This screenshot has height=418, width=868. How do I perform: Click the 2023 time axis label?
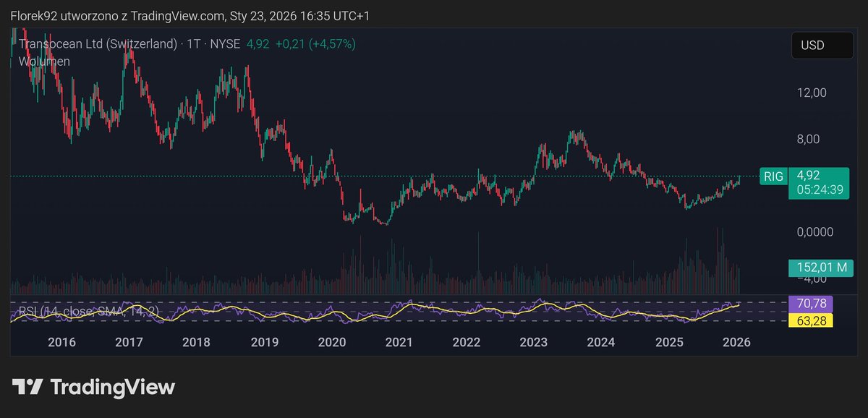[x=534, y=342]
